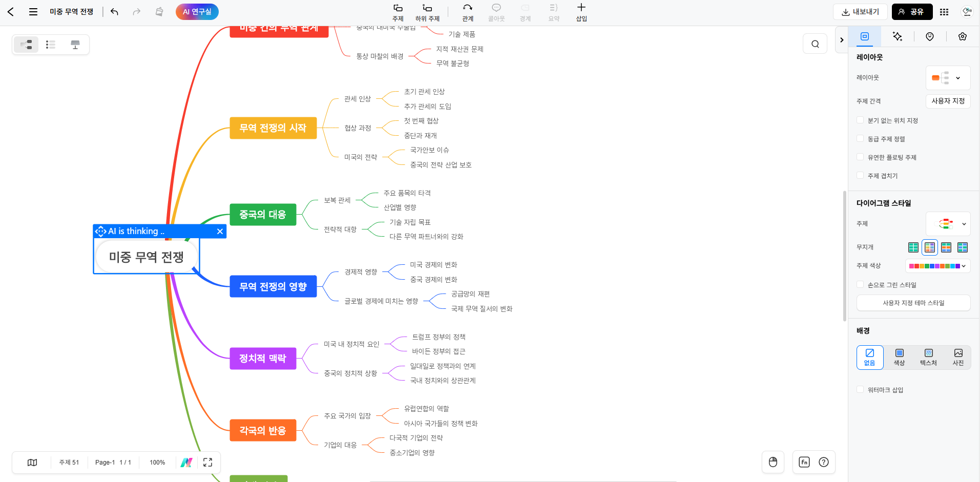Image resolution: width=980 pixels, height=482 pixels.
Task: Collapse the right side panel
Action: coord(842,40)
